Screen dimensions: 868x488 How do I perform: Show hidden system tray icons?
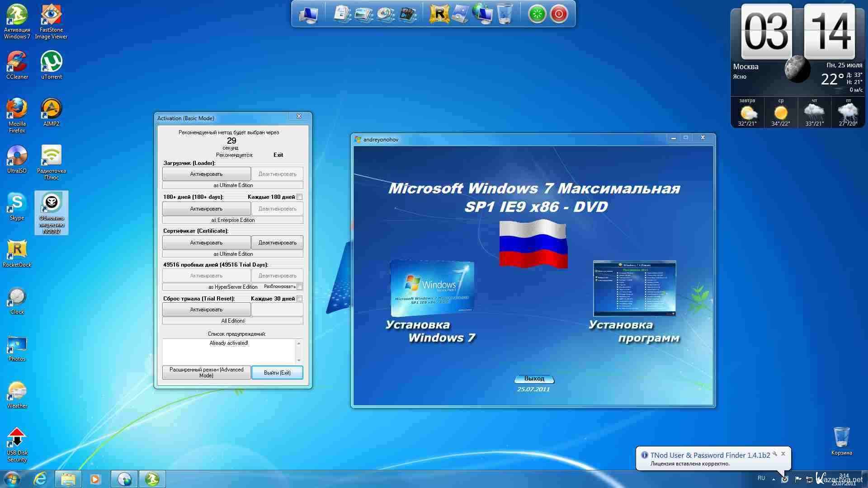coord(774,479)
